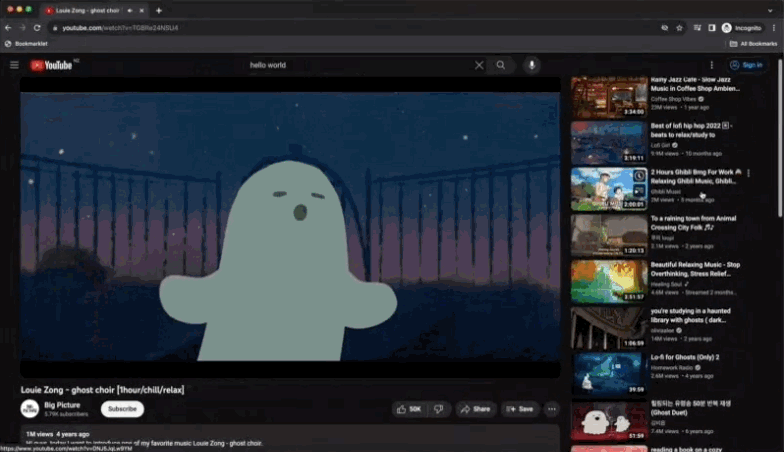Screen dimensions: 784x452
Task: Click Homework Radio channel name
Action: click(x=672, y=368)
